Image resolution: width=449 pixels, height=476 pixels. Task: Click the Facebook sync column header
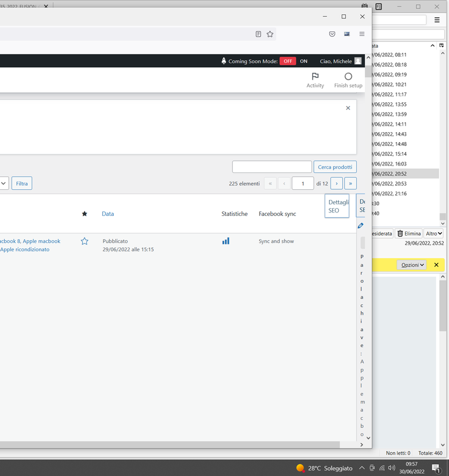[x=277, y=214]
